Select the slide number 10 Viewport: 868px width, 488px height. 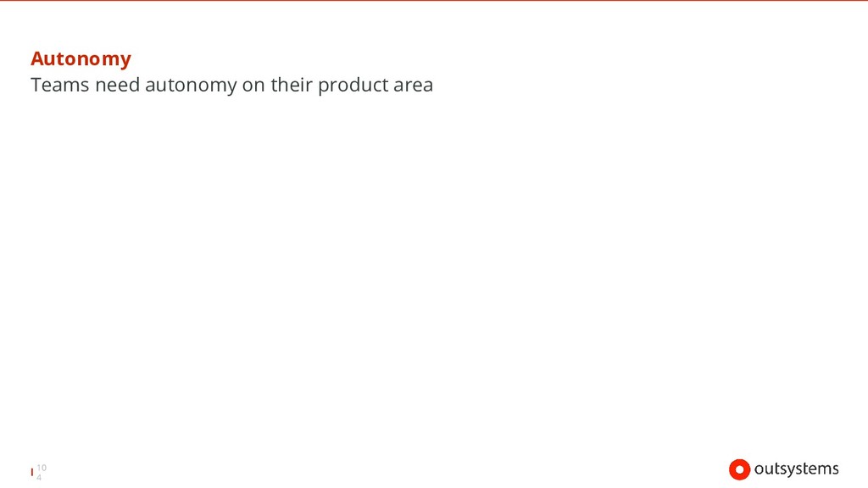pyautogui.click(x=42, y=468)
